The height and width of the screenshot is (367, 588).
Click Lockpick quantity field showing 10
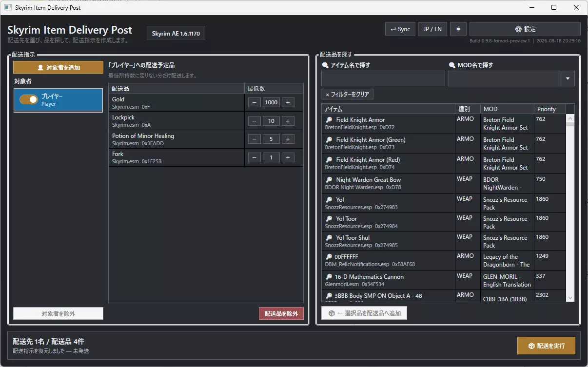tap(271, 121)
